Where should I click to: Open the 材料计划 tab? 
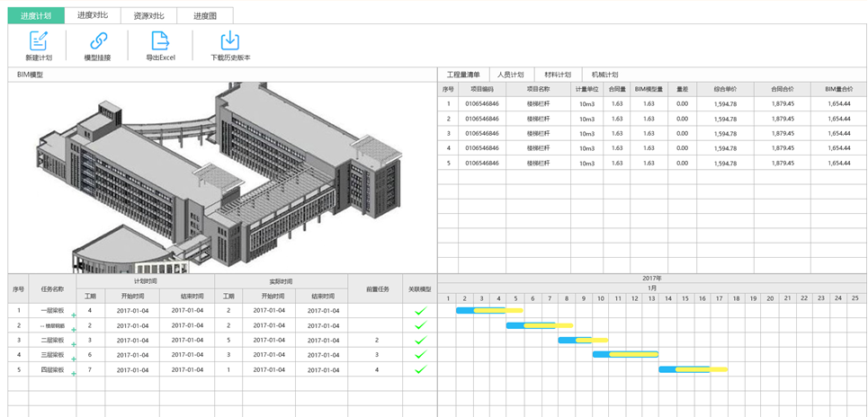[x=558, y=75]
